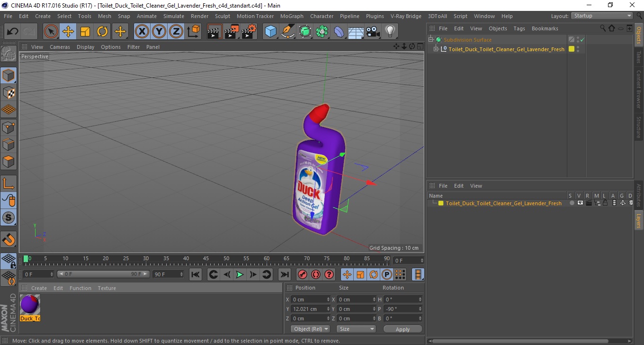The height and width of the screenshot is (345, 644).
Task: Switch to Polygons mode
Action: click(x=9, y=161)
